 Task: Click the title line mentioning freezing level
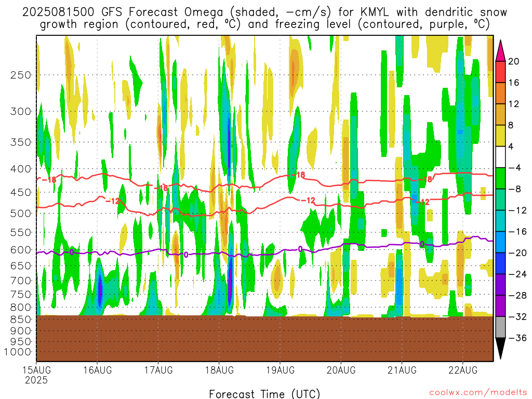tap(264, 24)
